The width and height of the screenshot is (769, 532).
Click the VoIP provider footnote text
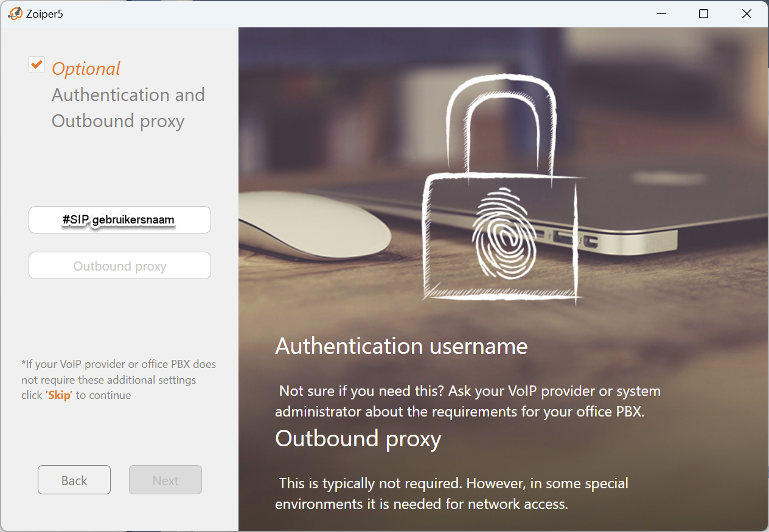coord(119,379)
